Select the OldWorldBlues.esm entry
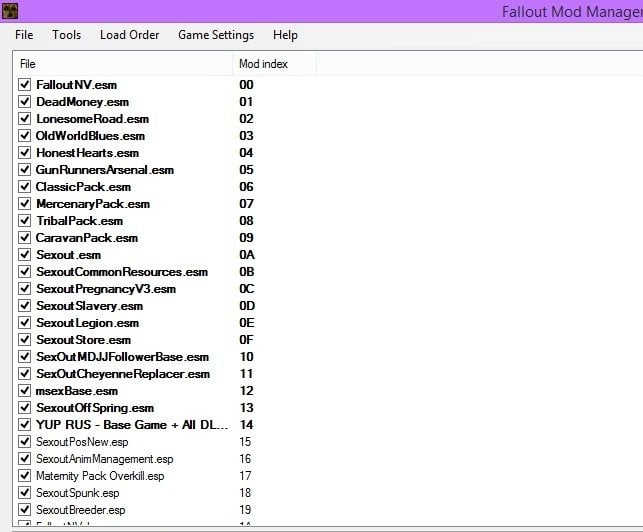This screenshot has height=532, width=643. coord(90,136)
